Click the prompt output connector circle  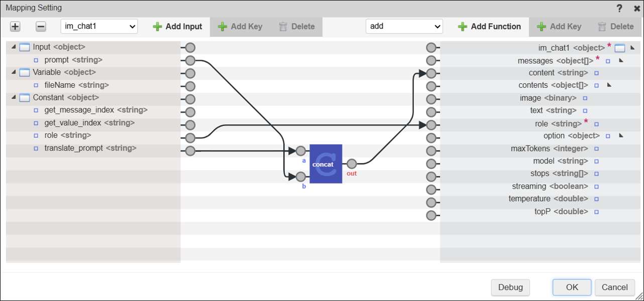tap(190, 61)
